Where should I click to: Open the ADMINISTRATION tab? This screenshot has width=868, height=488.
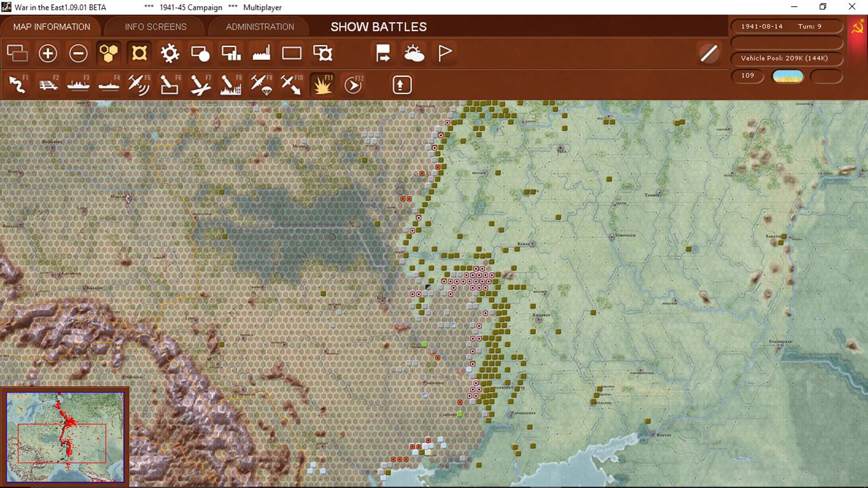point(260,27)
